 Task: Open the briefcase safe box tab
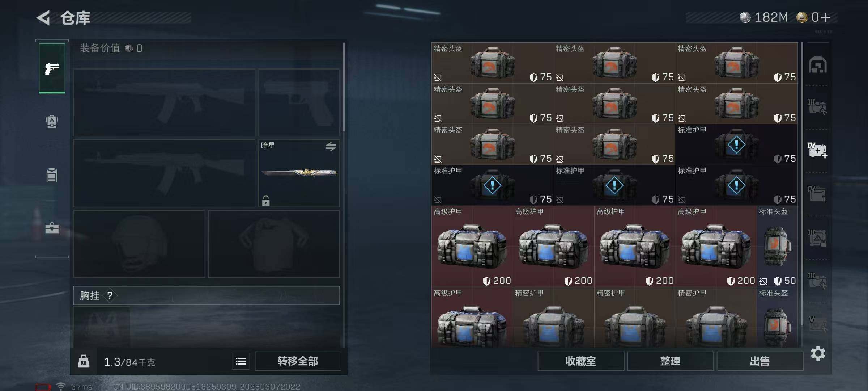(x=52, y=228)
